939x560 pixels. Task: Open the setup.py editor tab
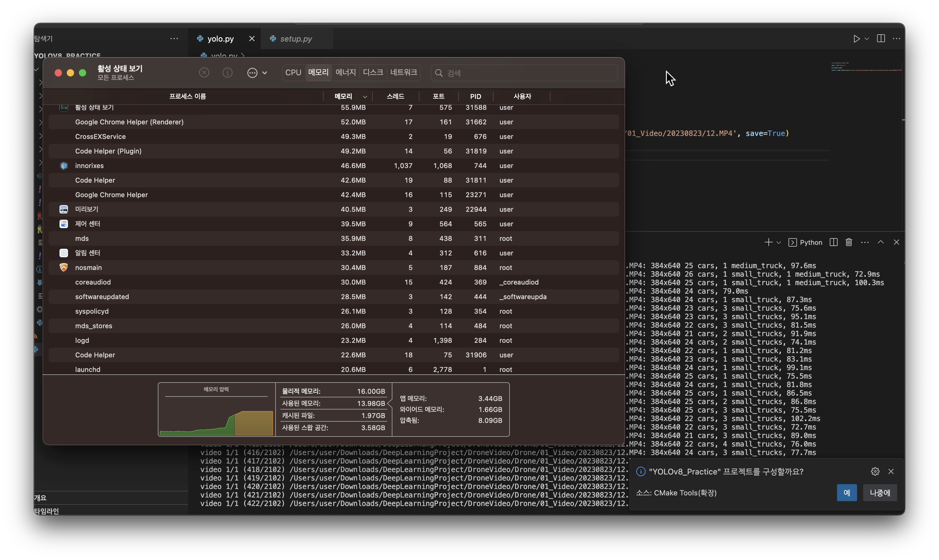click(296, 39)
